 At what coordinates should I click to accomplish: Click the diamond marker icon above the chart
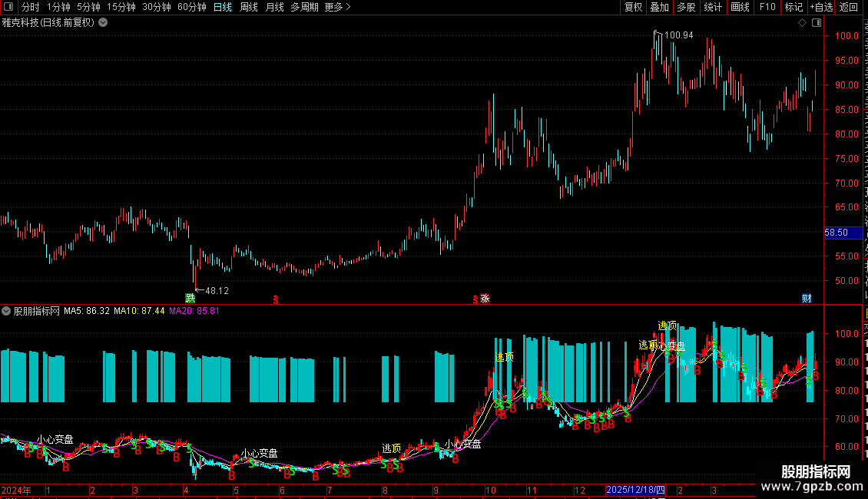[x=802, y=23]
